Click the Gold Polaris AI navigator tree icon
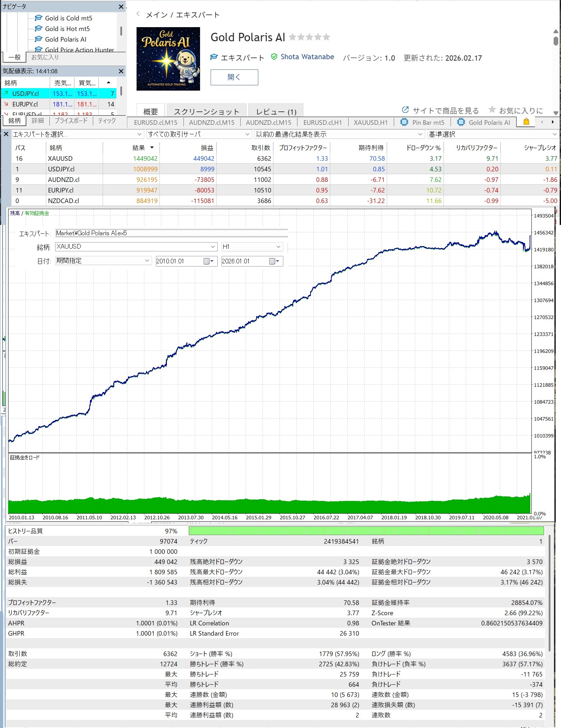The width and height of the screenshot is (561, 728). point(38,39)
